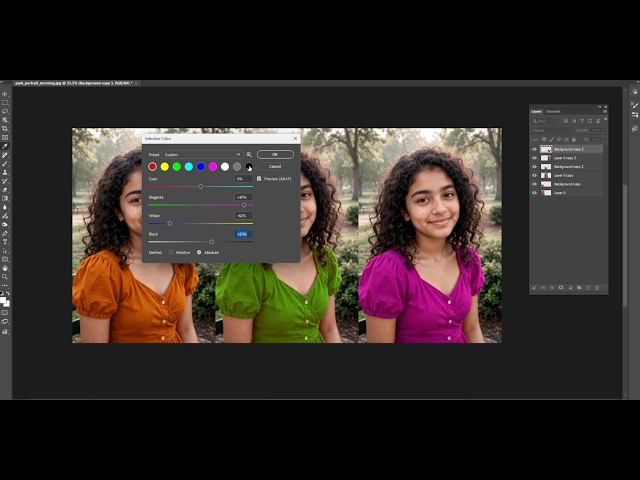Screen dimensions: 640x480
Task: Click the delete layer trash icon
Action: click(597, 288)
